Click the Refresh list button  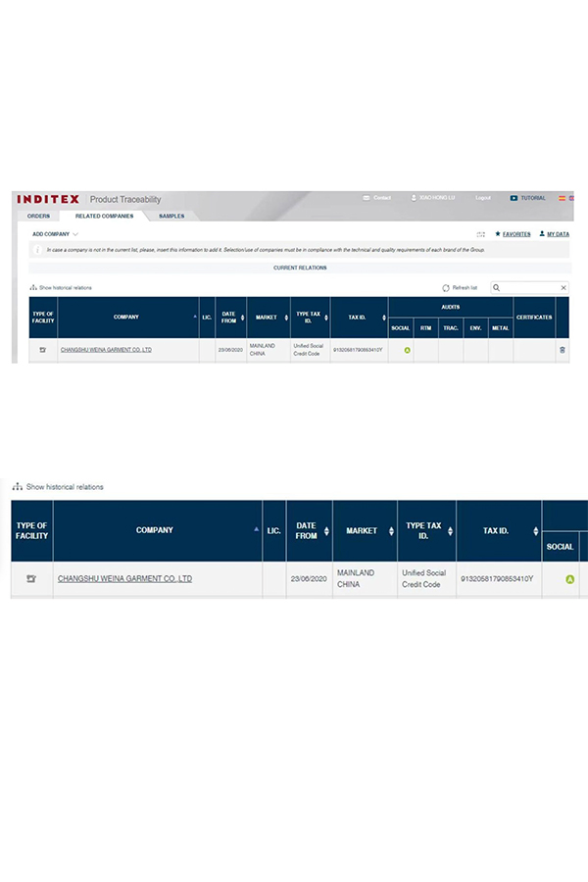coord(460,287)
